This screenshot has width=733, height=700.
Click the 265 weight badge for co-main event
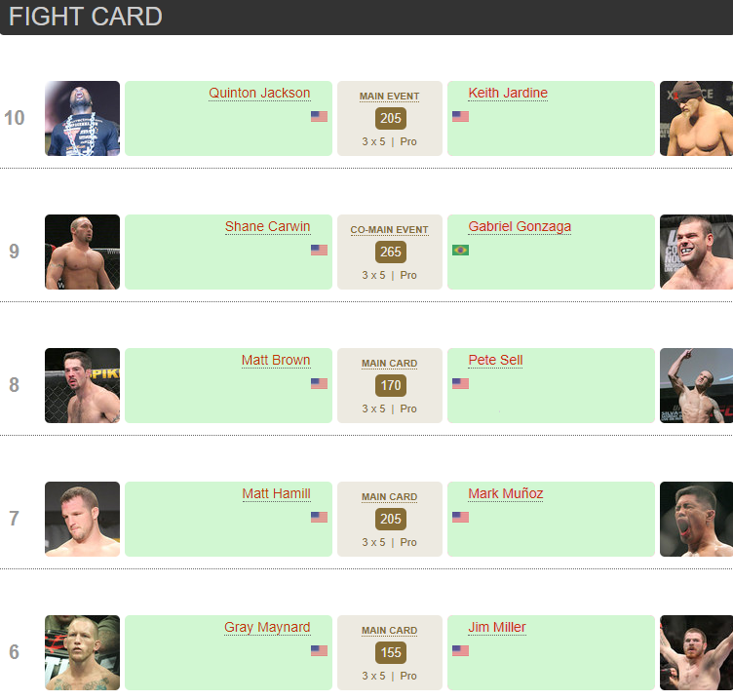tap(391, 253)
